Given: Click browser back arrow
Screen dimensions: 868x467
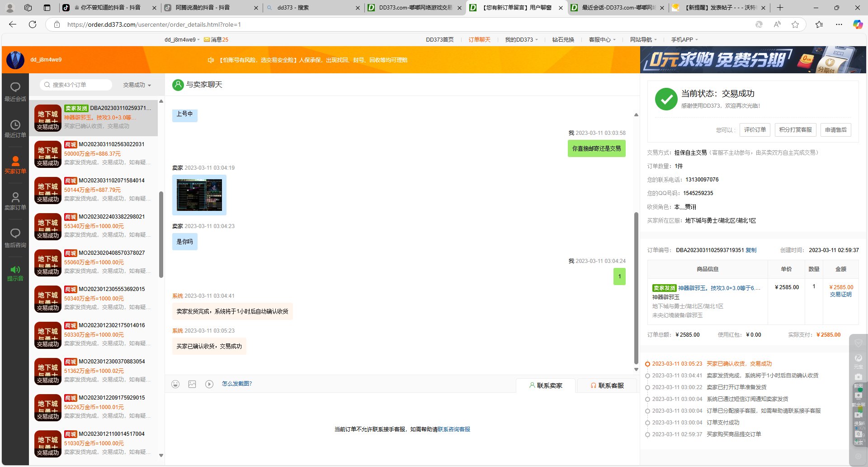Looking at the screenshot, I should [x=13, y=24].
